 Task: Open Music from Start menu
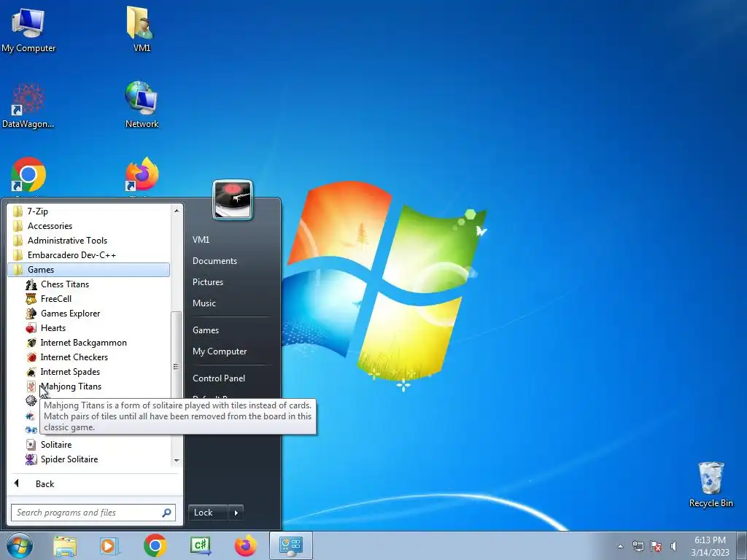pos(204,303)
